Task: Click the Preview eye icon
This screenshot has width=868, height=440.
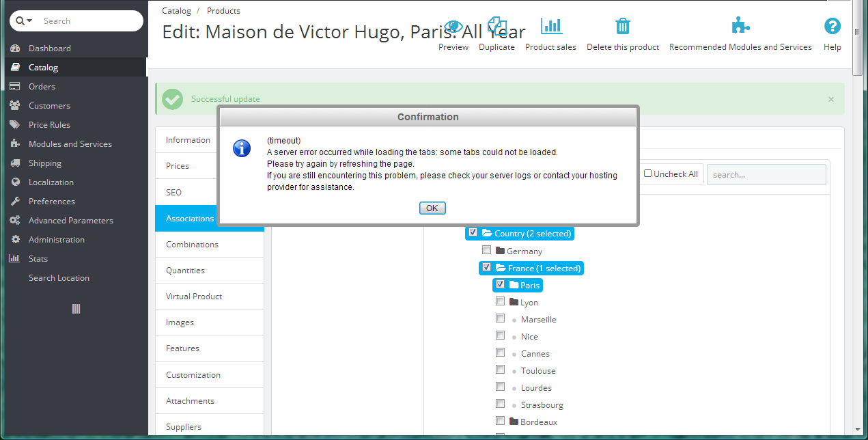Action: tap(453, 27)
